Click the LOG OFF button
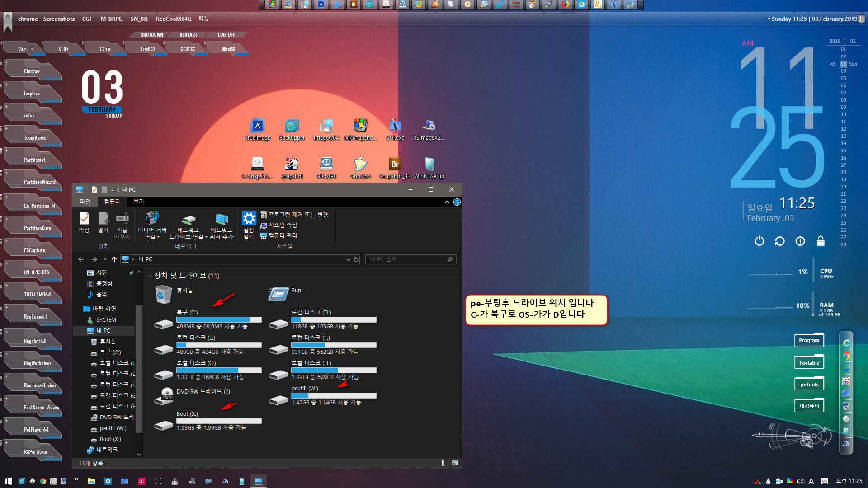The width and height of the screenshot is (868, 488). coord(226,35)
